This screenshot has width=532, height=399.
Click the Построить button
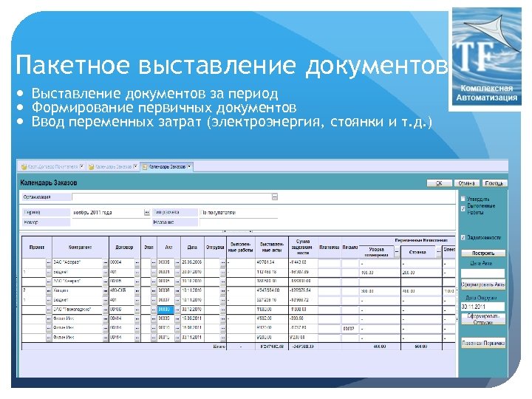point(483,253)
